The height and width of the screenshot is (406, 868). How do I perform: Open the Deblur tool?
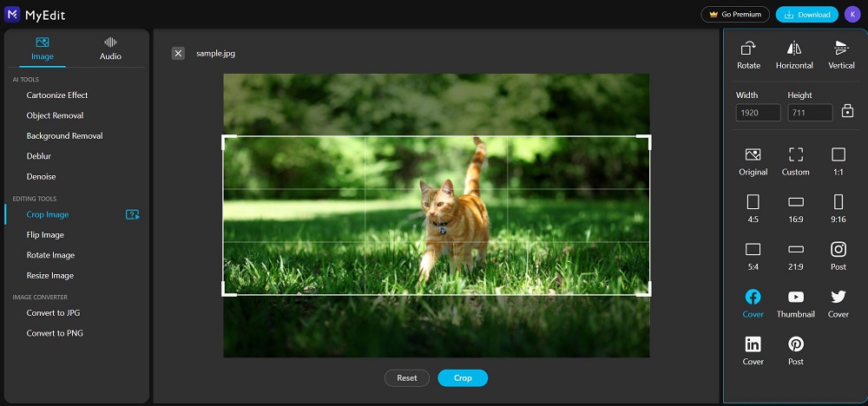click(39, 156)
